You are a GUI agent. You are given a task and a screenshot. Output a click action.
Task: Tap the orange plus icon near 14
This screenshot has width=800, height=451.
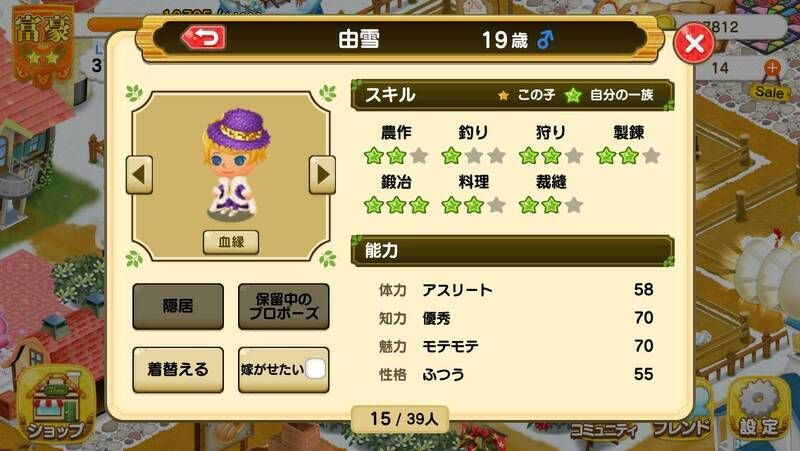pyautogui.click(x=772, y=67)
